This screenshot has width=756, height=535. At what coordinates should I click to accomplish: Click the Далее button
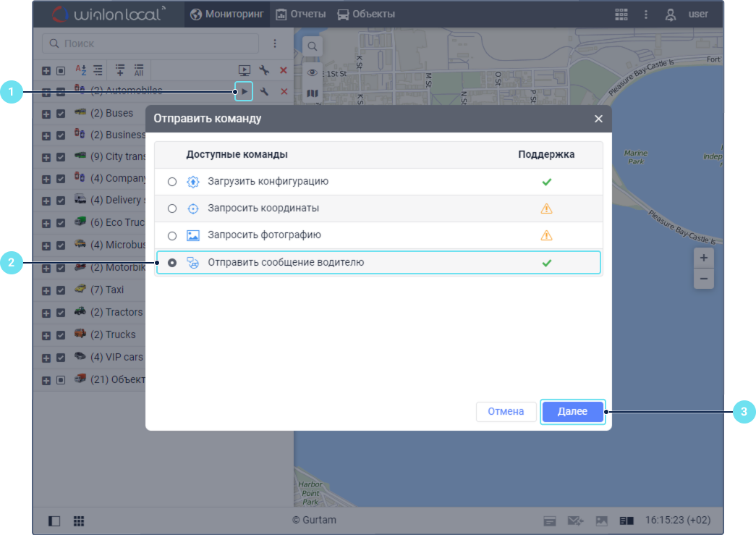coord(572,411)
